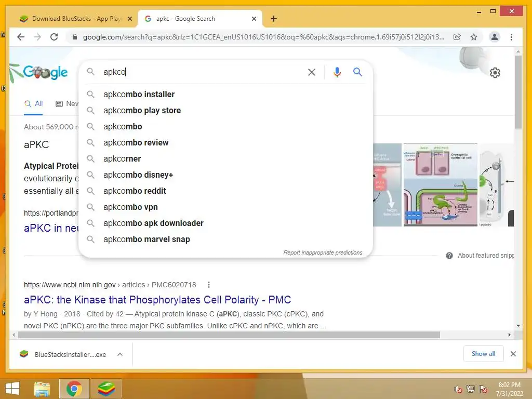532x399 pixels.
Task: Choose suggestion apkcombo review
Action: 225,142
